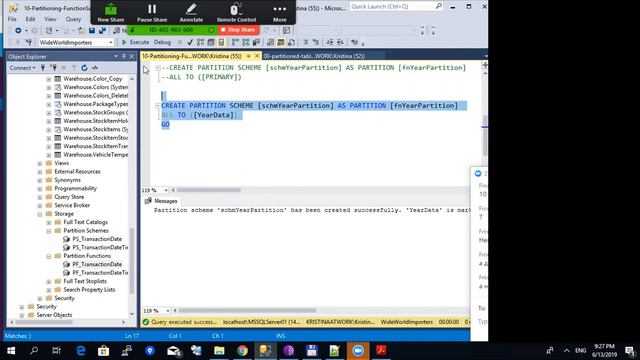
Task: Collapse the Storage folder
Action: pos(40,214)
